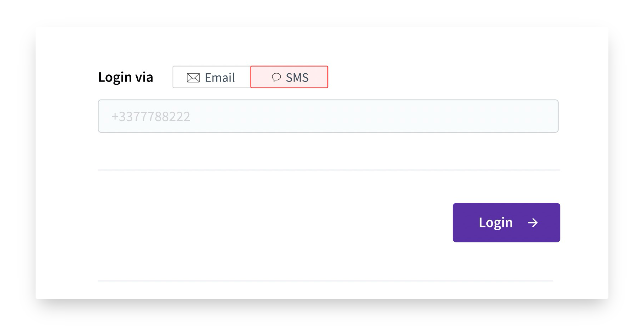The height and width of the screenshot is (326, 644).
Task: Click the right arrow icon on Login button
Action: click(533, 223)
